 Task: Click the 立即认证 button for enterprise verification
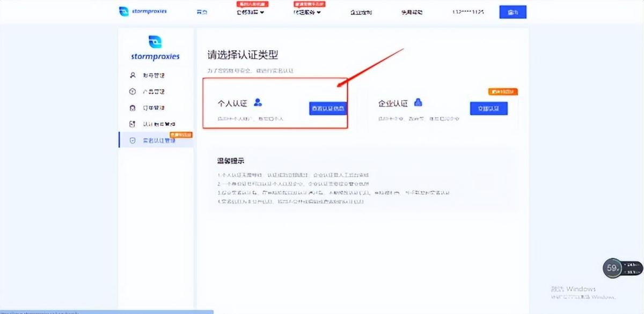(489, 108)
